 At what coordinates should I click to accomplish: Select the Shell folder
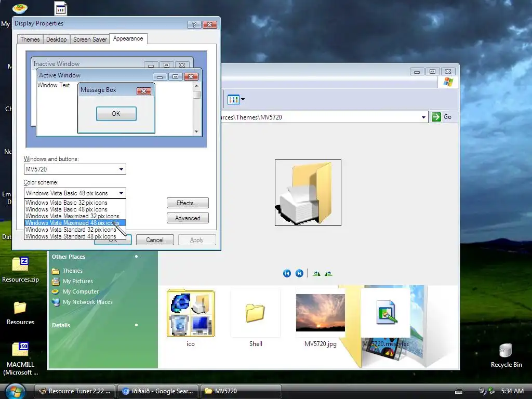pyautogui.click(x=256, y=313)
